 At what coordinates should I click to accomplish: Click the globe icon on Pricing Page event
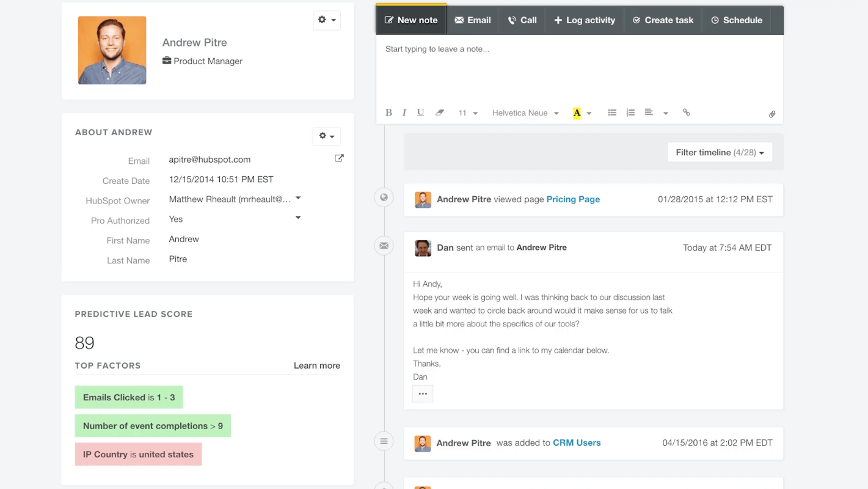384,197
